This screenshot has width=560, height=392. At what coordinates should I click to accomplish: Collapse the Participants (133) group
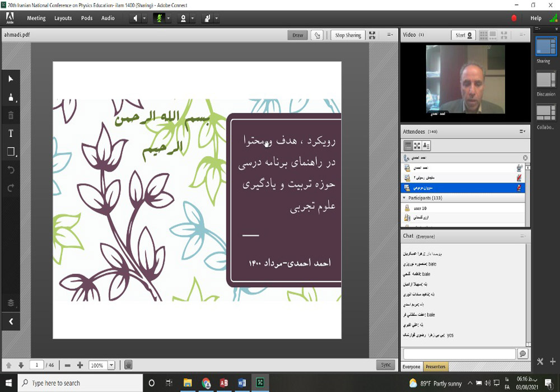[x=404, y=198]
